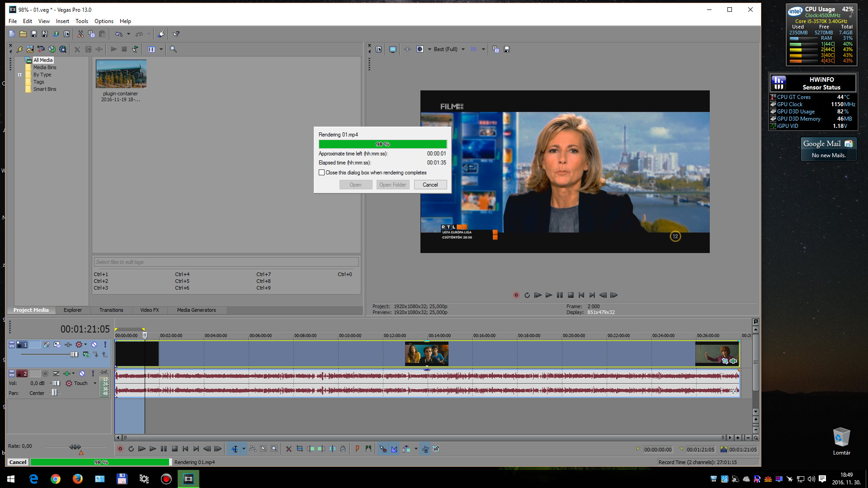
Task: Click the Insert Marker flag icon
Action: click(357, 449)
